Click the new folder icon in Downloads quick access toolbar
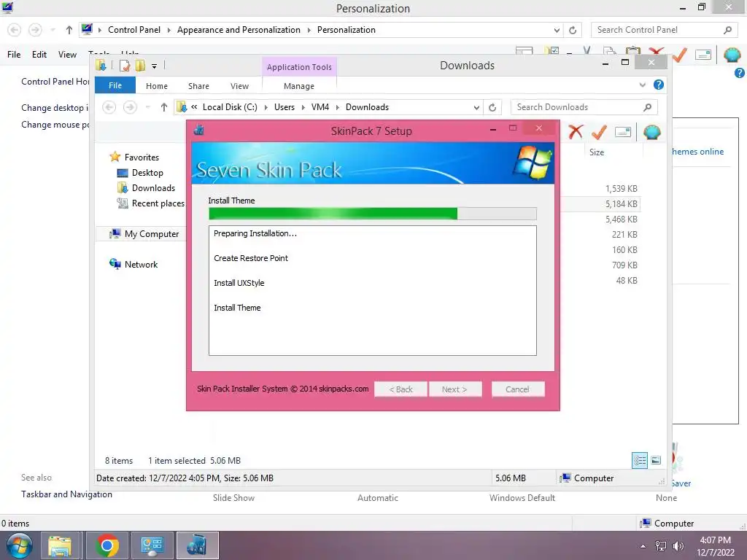Image resolution: width=747 pixels, height=560 pixels. point(140,66)
